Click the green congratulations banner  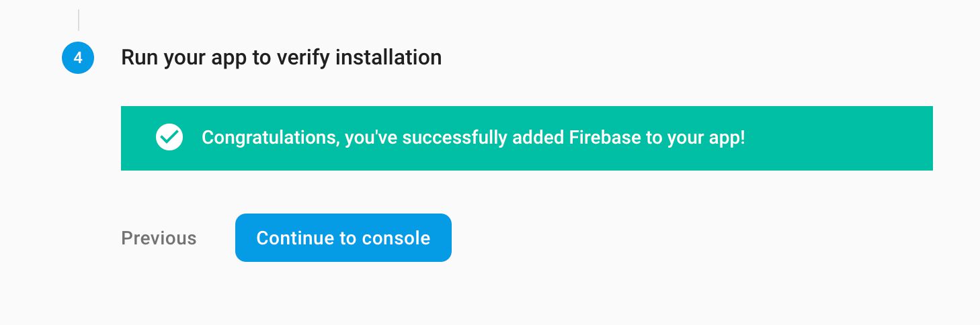pyautogui.click(x=527, y=138)
